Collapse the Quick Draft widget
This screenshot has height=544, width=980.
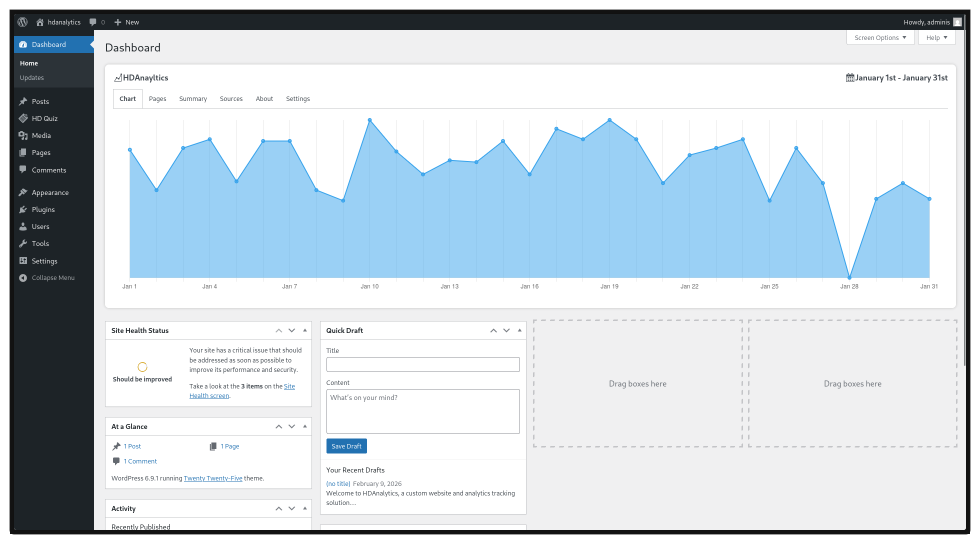519,330
